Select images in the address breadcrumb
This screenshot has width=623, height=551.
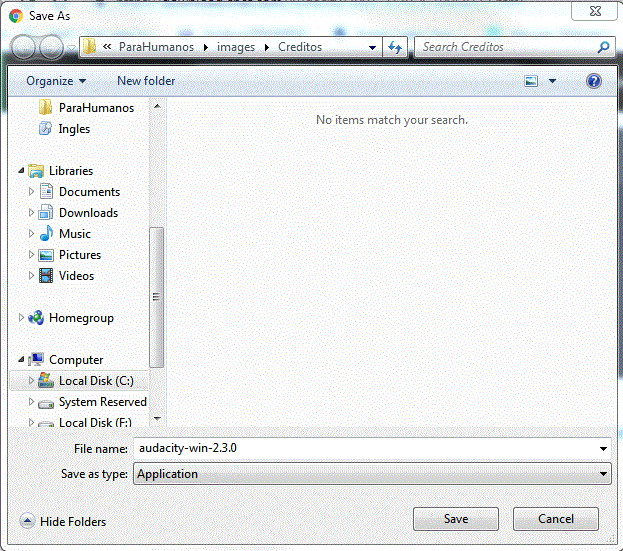pyautogui.click(x=236, y=47)
